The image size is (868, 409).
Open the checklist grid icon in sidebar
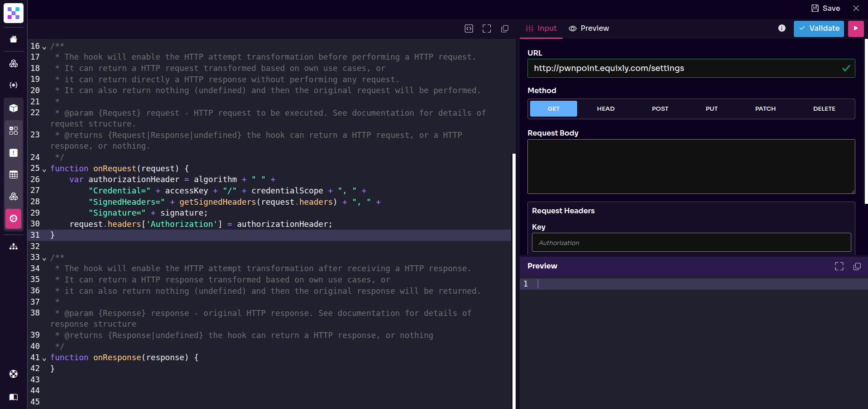click(x=14, y=131)
